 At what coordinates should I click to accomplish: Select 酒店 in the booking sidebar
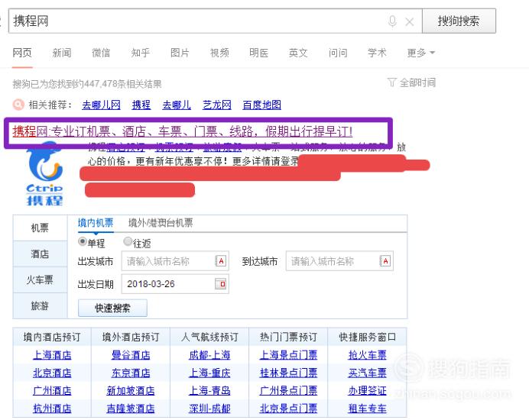tap(40, 254)
